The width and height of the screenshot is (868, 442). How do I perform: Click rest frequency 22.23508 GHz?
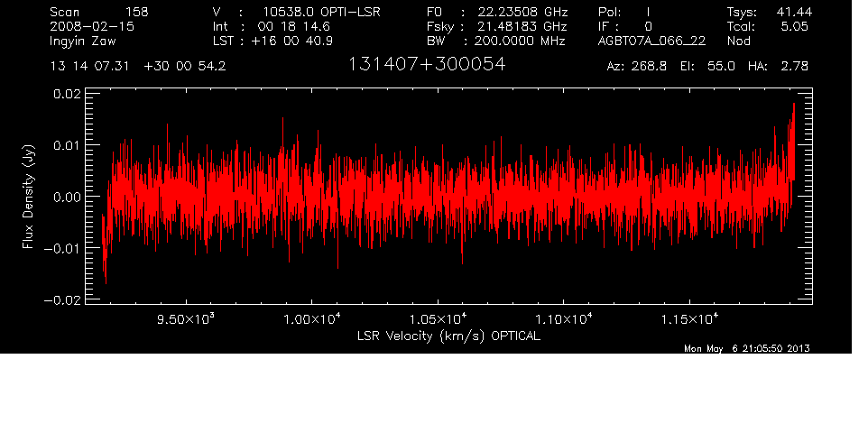tap(523, 12)
